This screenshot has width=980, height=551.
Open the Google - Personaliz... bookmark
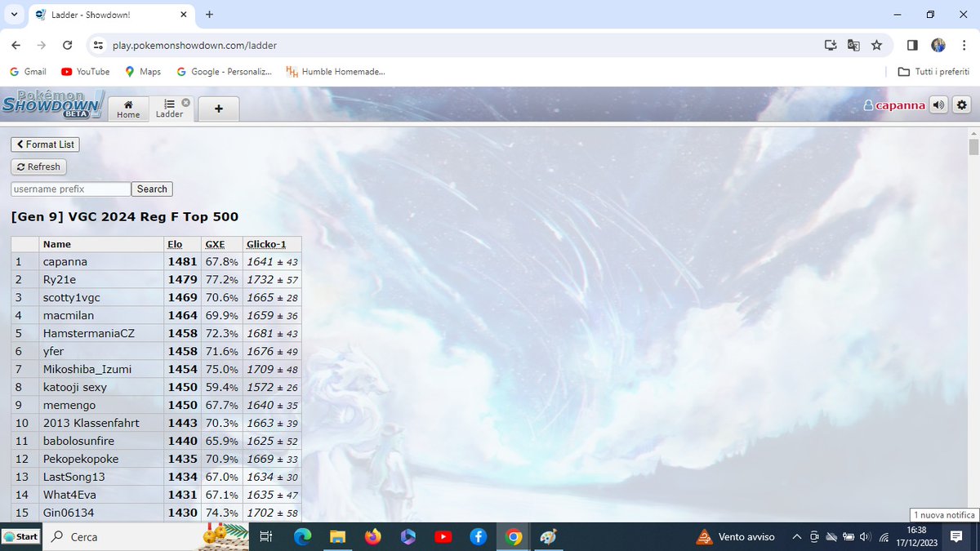(225, 72)
